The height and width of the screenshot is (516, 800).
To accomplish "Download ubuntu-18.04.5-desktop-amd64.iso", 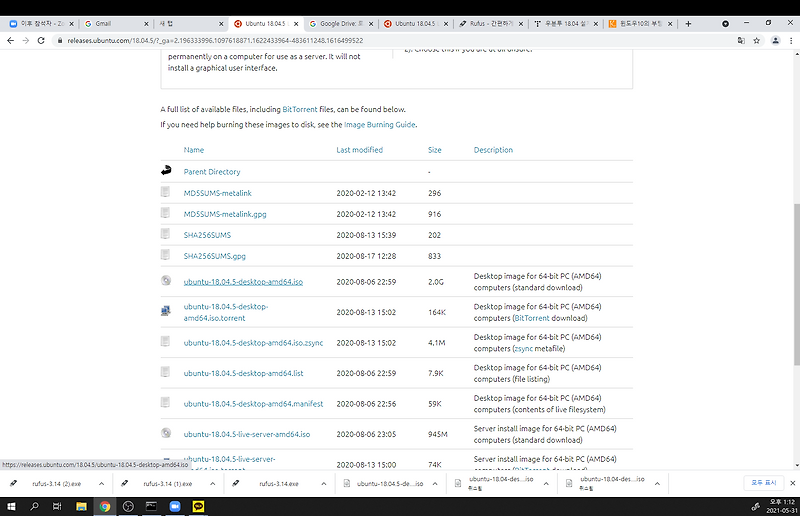I will (x=243, y=282).
